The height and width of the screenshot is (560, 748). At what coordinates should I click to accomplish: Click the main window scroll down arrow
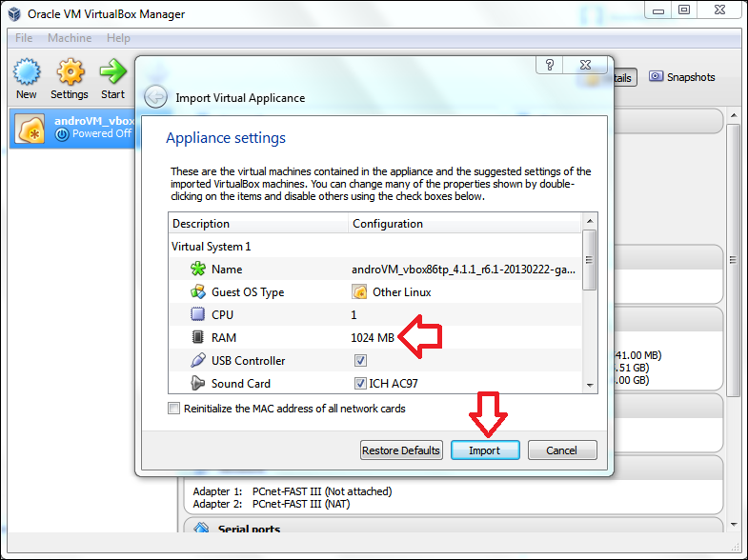tap(734, 525)
